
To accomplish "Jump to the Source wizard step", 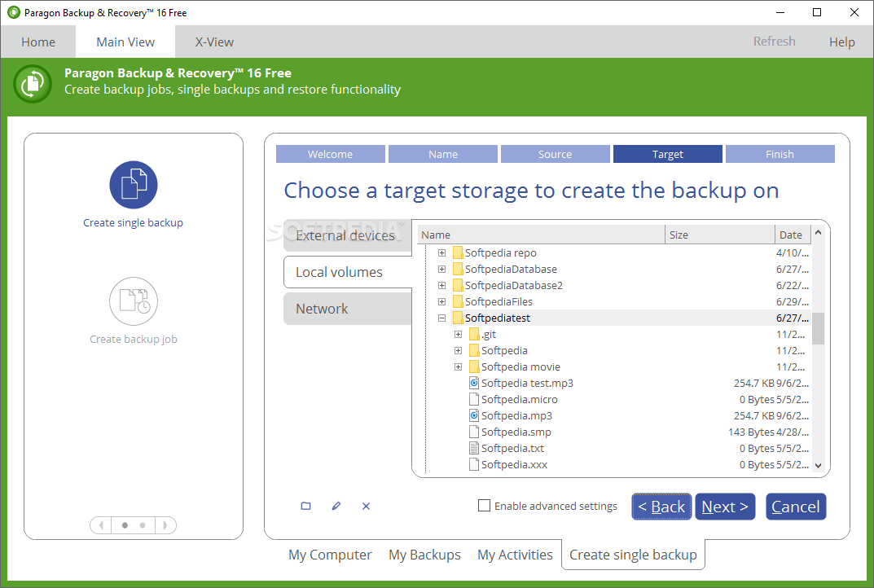I will (556, 154).
